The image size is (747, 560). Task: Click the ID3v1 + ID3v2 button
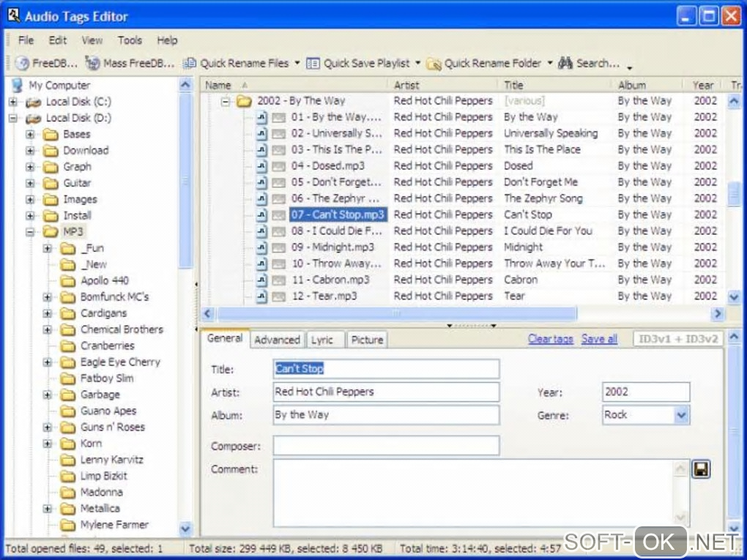pyautogui.click(x=677, y=339)
